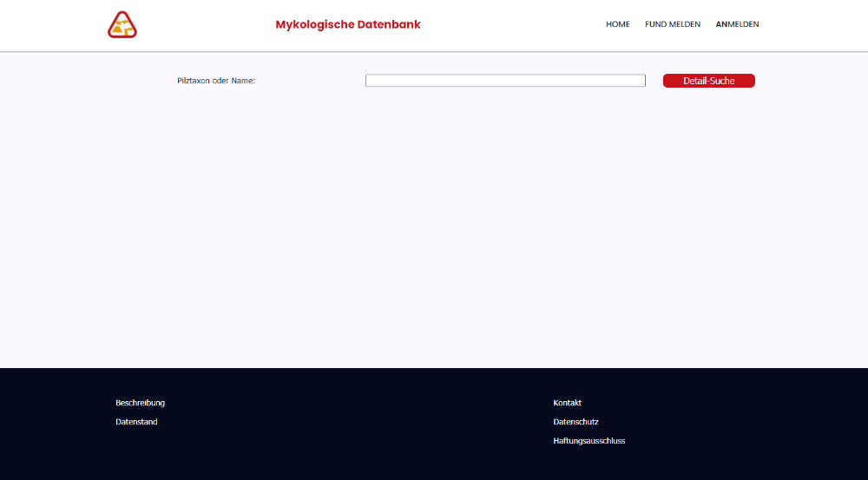
Task: Return to start via the header logo
Action: coord(122,25)
